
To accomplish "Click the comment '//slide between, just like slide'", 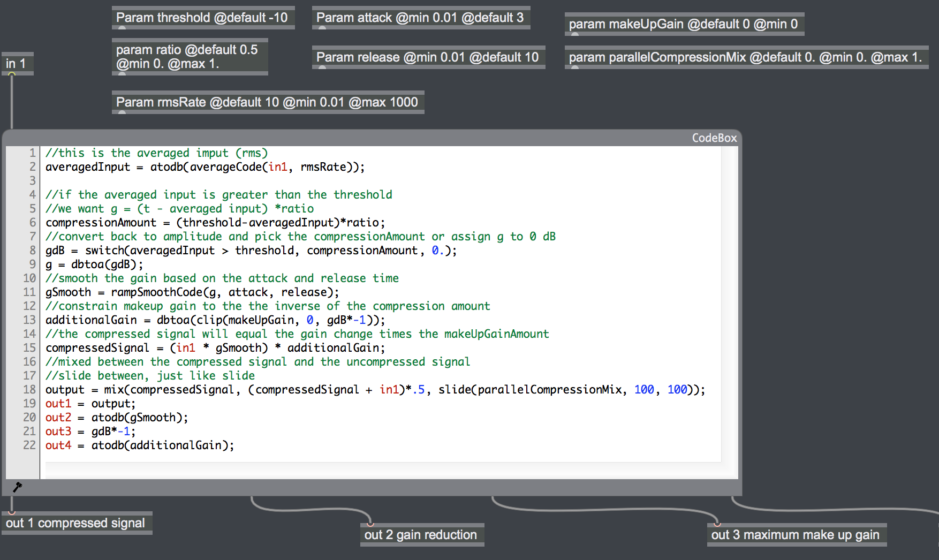I will click(150, 376).
